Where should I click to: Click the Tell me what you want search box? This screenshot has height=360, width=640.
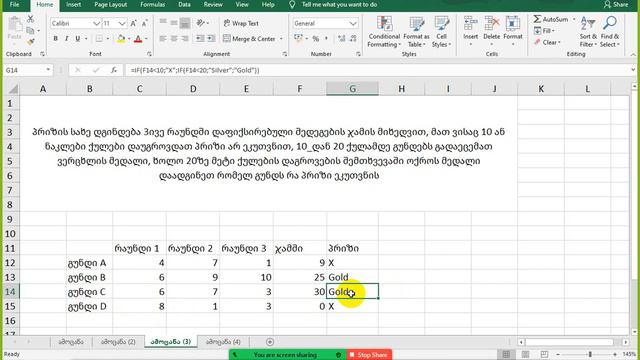point(339,4)
